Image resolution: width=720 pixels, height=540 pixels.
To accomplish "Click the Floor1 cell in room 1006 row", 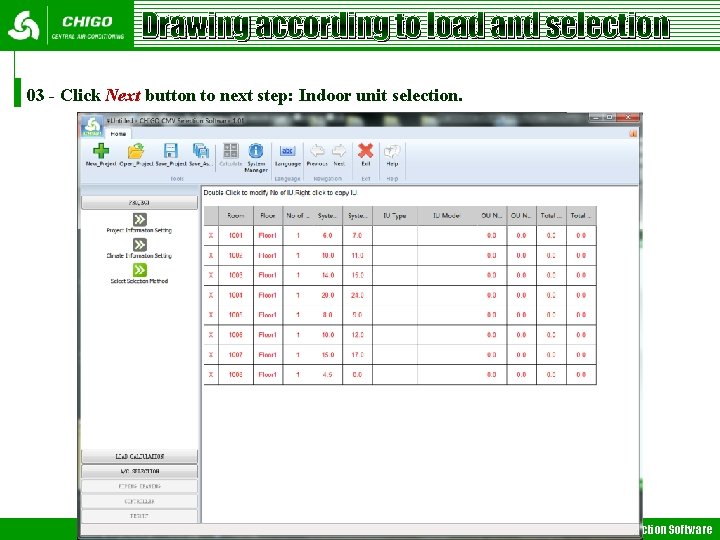I will [268, 335].
